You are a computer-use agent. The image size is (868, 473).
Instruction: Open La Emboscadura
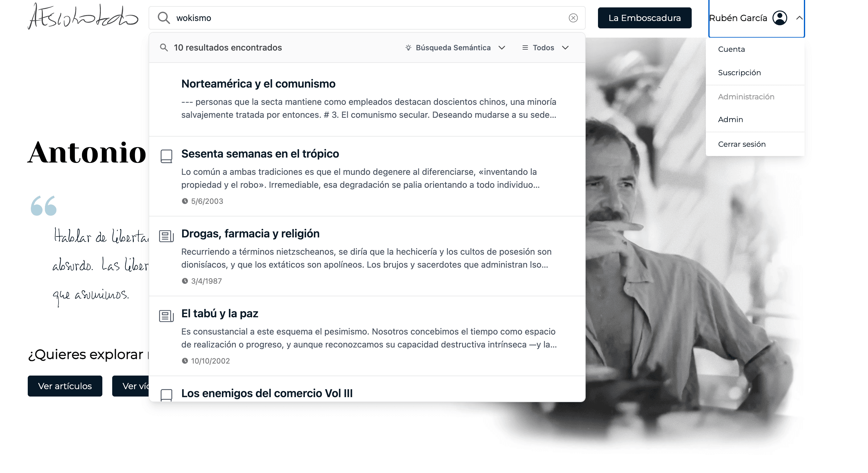tap(644, 18)
